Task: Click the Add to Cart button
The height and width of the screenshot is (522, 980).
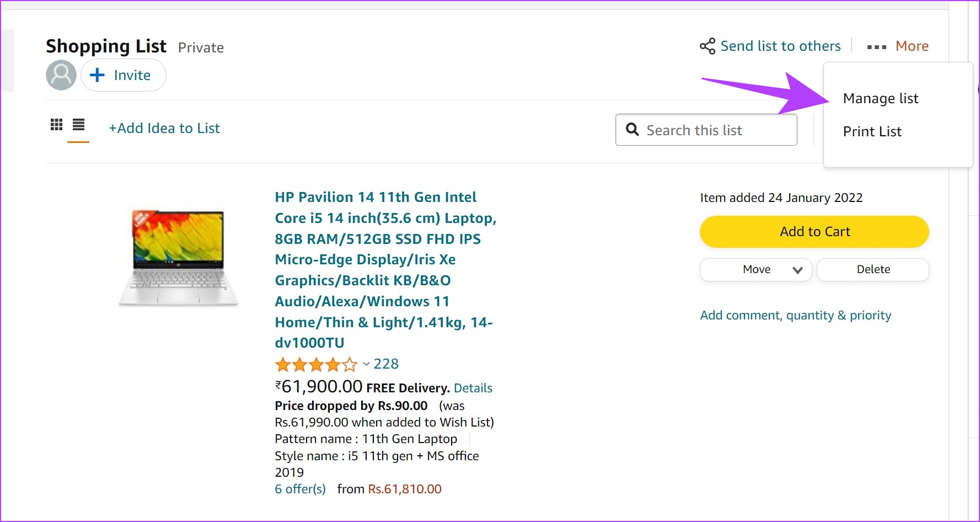Action: [815, 232]
